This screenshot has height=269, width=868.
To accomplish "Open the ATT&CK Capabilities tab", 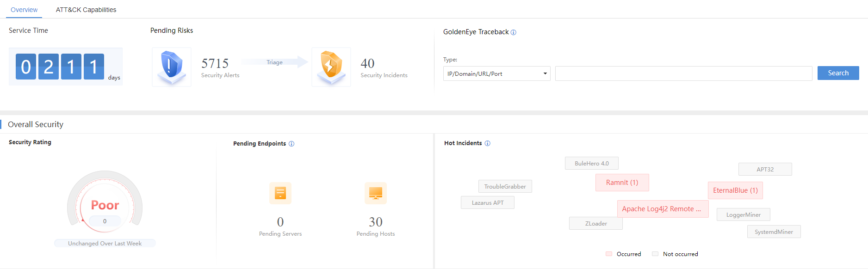I will coord(86,10).
